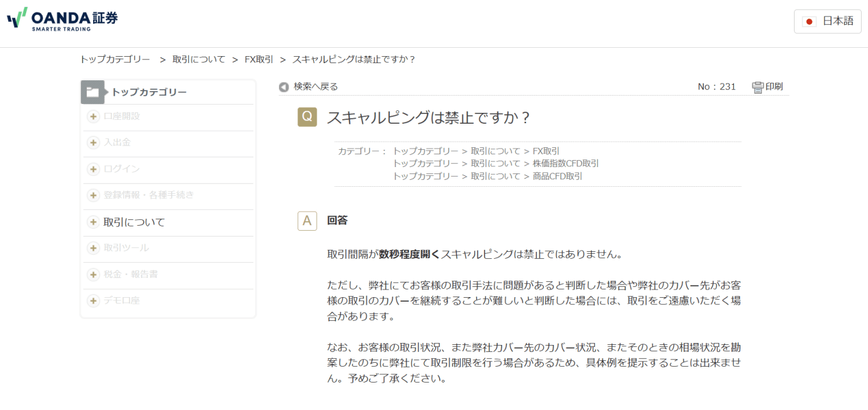The width and height of the screenshot is (868, 410).
Task: Open the 日本語 language selector
Action: coord(827,20)
